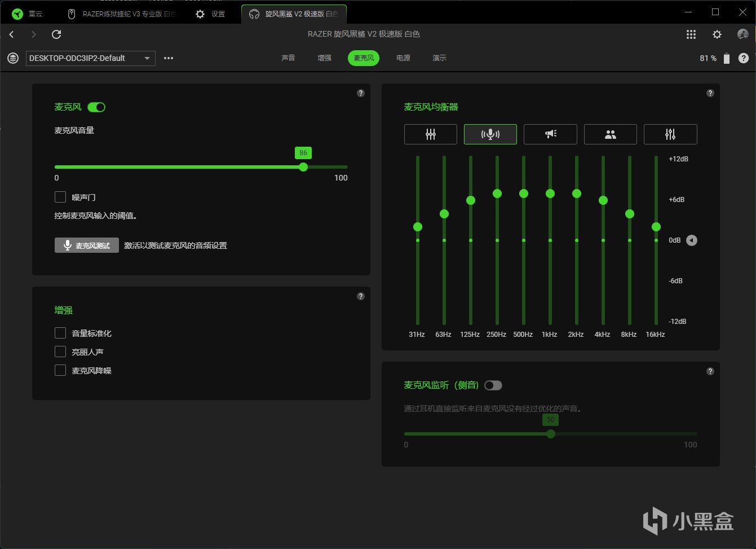Viewport: 756px width, 549px height.
Task: Switch to the 增强 tab
Action: (324, 58)
